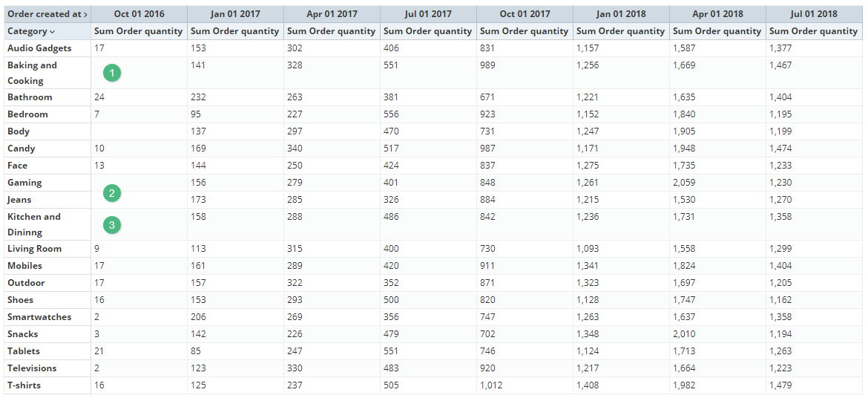Select the Audio Gadgets row label
The height and width of the screenshot is (401, 868).
pyautogui.click(x=39, y=48)
